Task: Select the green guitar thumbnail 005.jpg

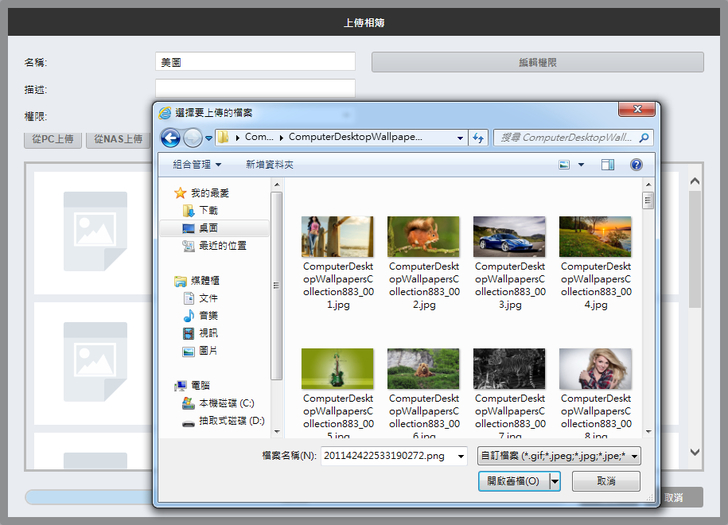Action: 338,369
